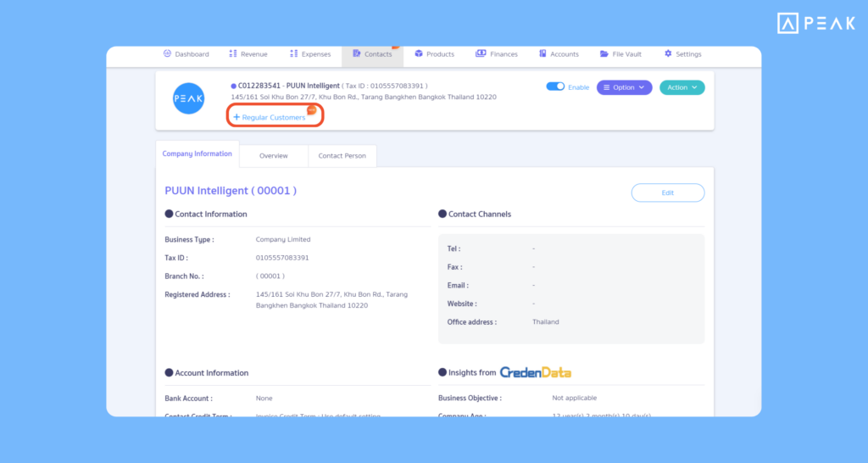Open Accounts in top navigation
The image size is (868, 463).
(559, 54)
